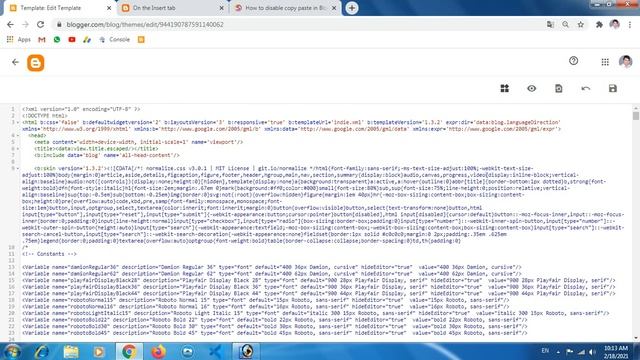Viewport: 640px width, 360px height.
Task: Open Internet Explorer from taskbar
Action: (42, 351)
